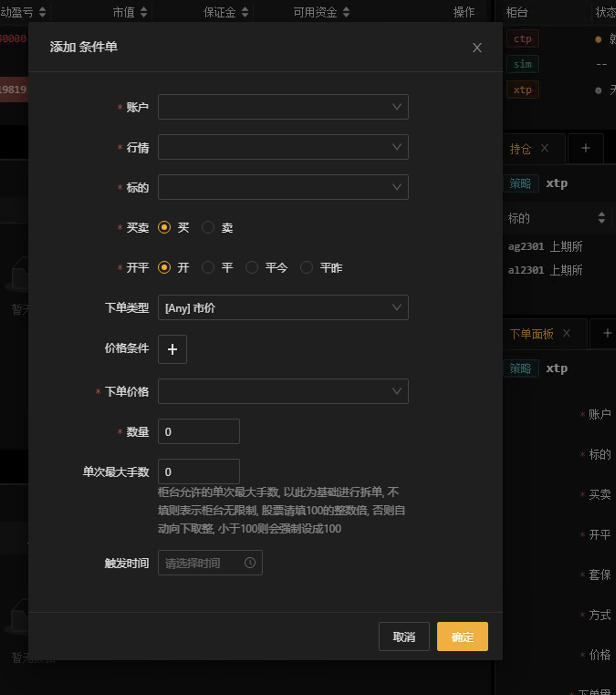Screen dimensions: 616x695
Task: Cancel the dialog with 取消
Action: pos(404,637)
